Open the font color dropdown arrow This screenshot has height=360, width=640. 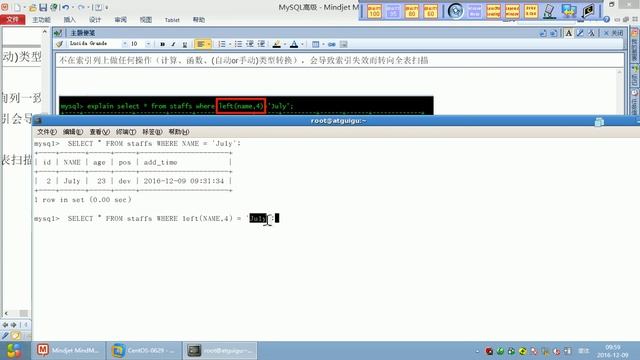pos(302,44)
